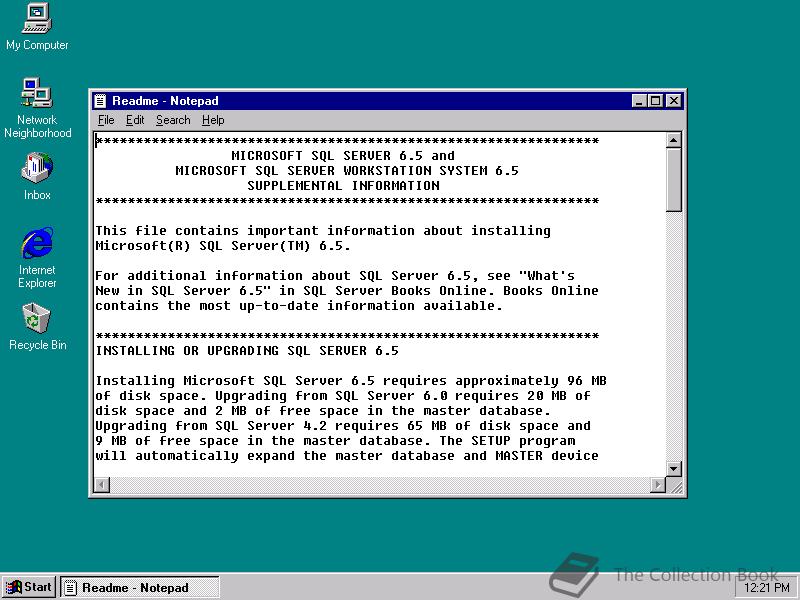Open Network Neighborhood icon
Viewport: 800px width, 600px height.
[x=37, y=108]
